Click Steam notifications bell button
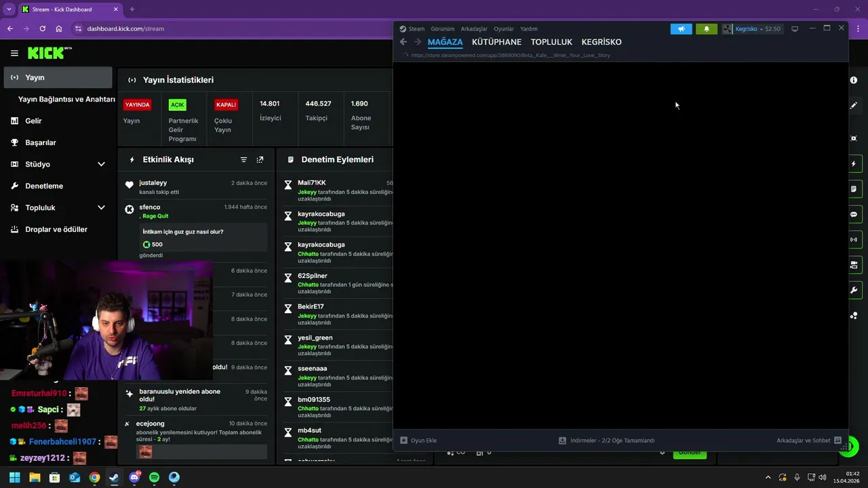The width and height of the screenshot is (868, 488). (707, 29)
